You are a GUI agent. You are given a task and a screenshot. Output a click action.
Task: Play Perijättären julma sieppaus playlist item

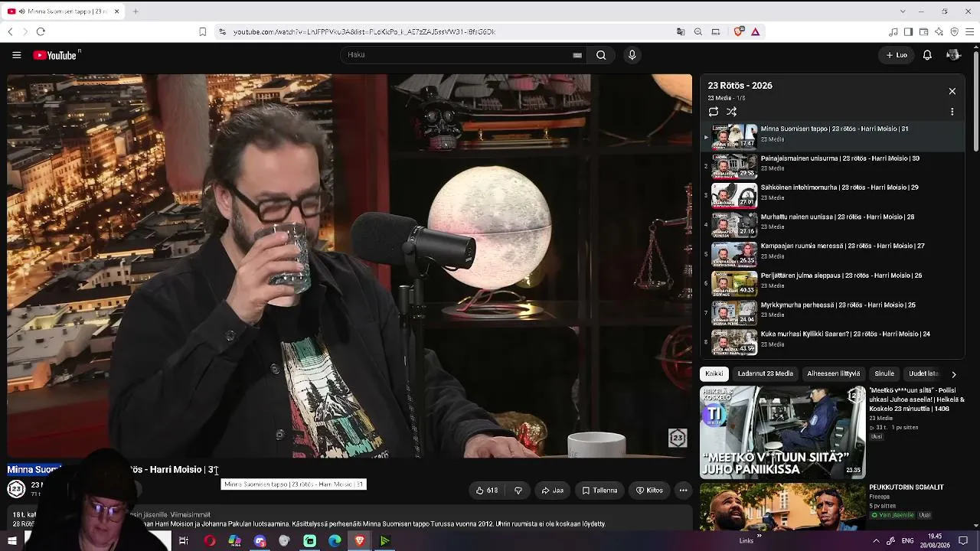[x=833, y=283]
